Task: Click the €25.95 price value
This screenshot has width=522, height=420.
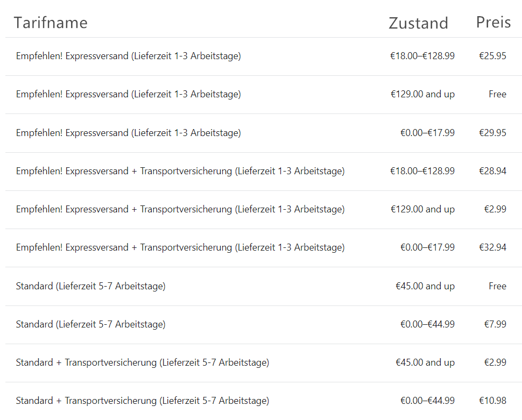Action: (493, 56)
